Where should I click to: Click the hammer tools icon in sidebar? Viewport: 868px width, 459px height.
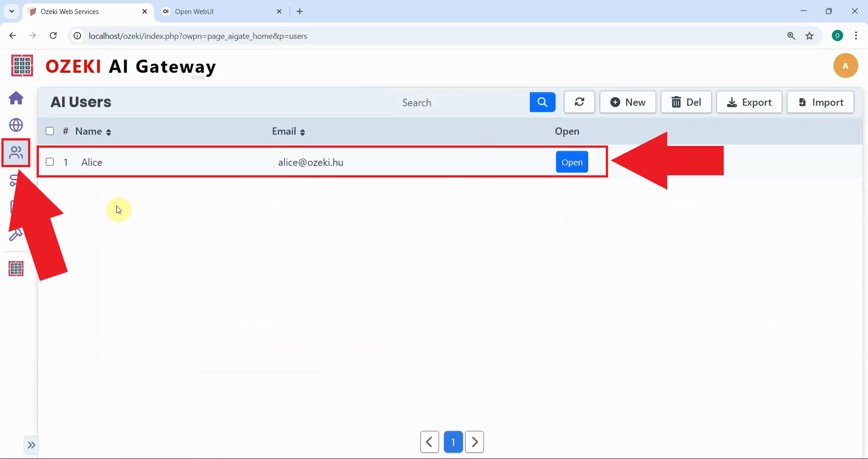14,236
